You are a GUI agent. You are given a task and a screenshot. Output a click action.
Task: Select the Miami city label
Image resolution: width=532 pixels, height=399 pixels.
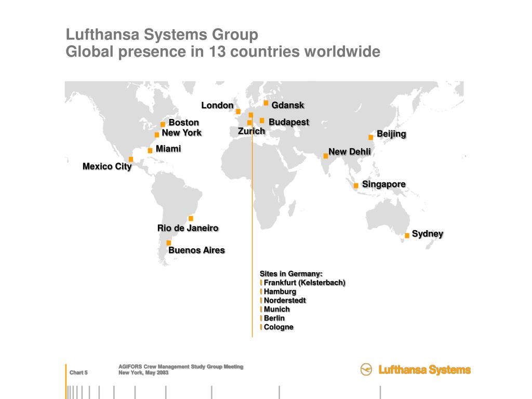pyautogui.click(x=168, y=149)
